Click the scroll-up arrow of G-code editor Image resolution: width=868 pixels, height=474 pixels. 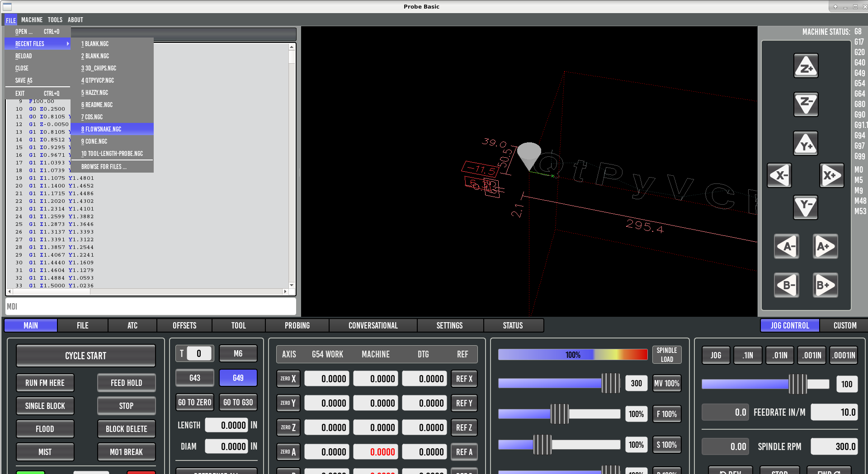coord(292,47)
